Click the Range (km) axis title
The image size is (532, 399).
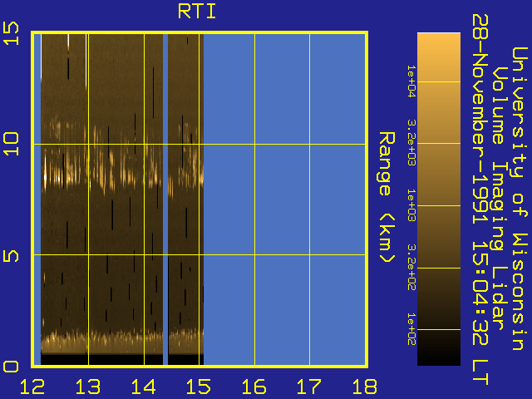pyautogui.click(x=387, y=198)
